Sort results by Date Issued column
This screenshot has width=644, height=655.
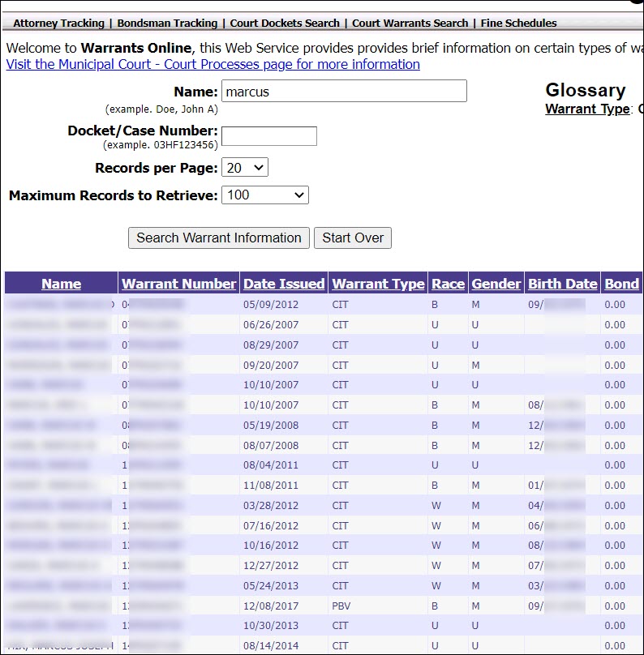click(284, 284)
